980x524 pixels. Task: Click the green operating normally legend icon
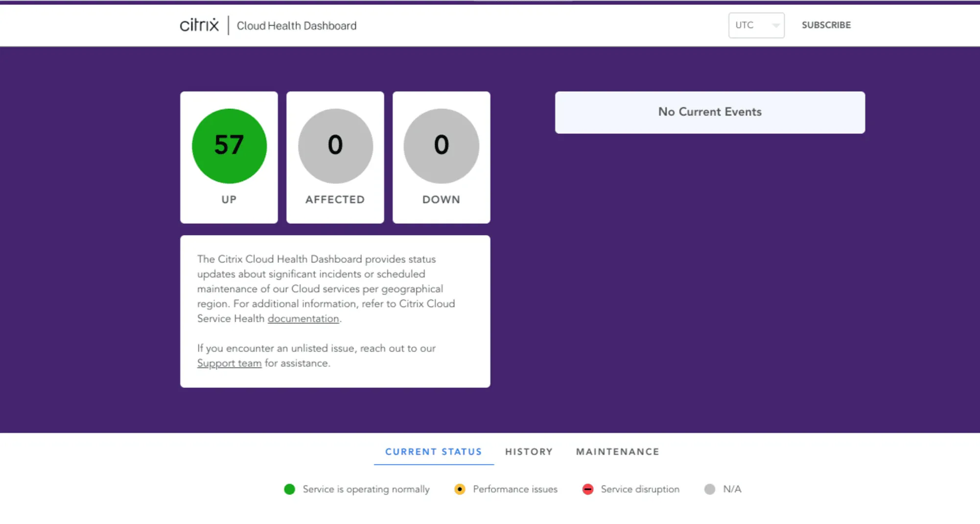coord(289,489)
